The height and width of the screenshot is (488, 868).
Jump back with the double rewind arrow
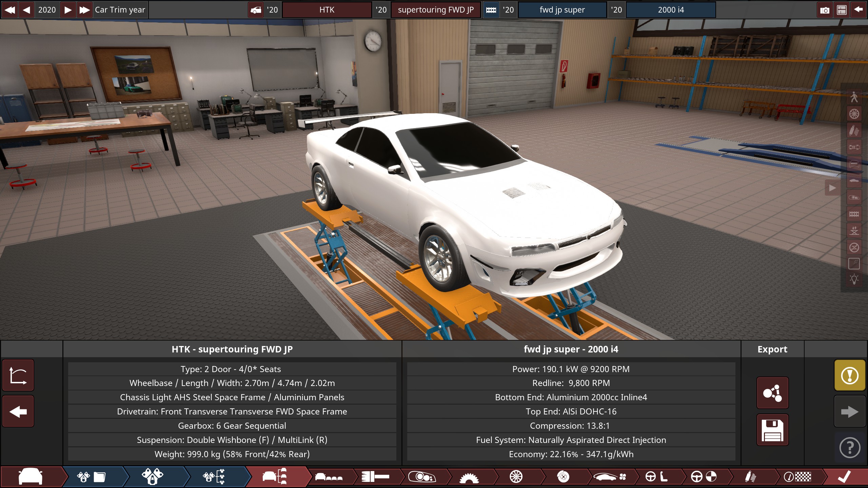coord(9,9)
